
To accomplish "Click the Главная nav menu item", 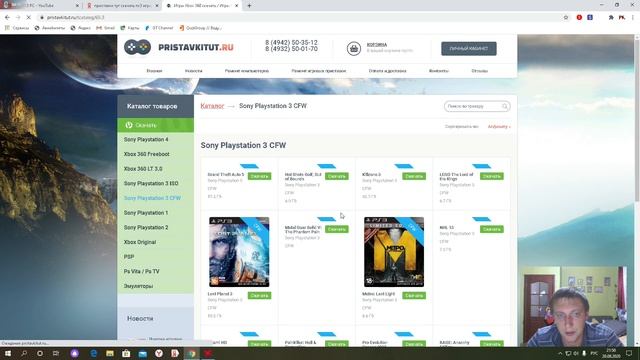I will point(154,71).
